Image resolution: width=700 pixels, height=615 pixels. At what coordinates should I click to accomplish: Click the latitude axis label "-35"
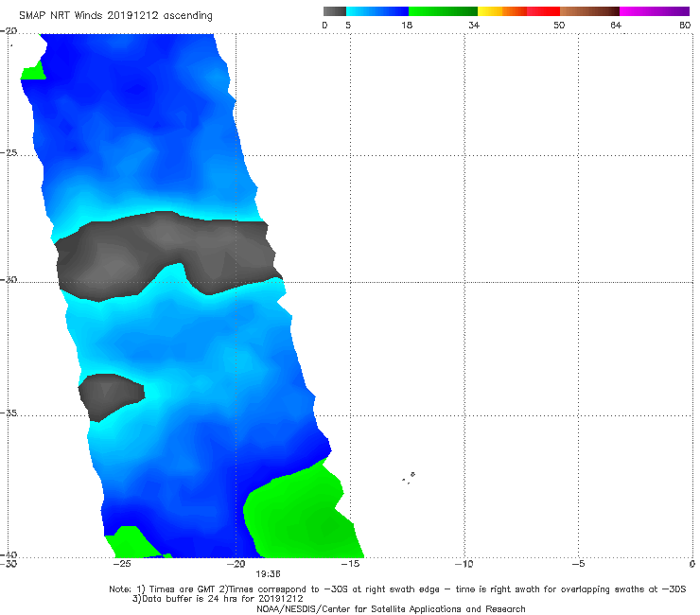click(x=9, y=413)
